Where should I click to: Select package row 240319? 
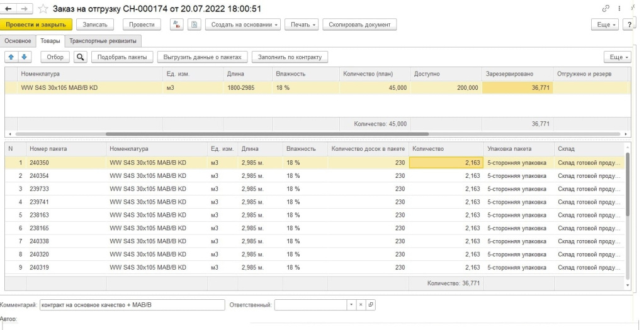(315, 268)
